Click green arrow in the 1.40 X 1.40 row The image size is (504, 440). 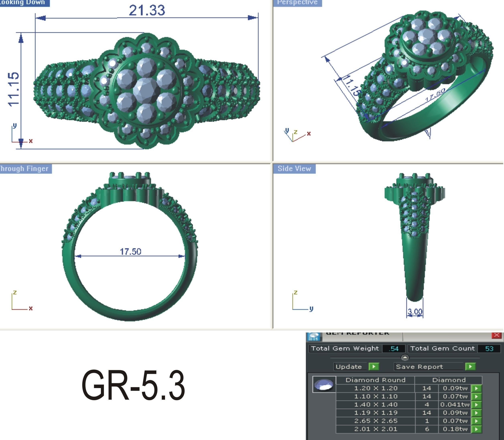476,404
